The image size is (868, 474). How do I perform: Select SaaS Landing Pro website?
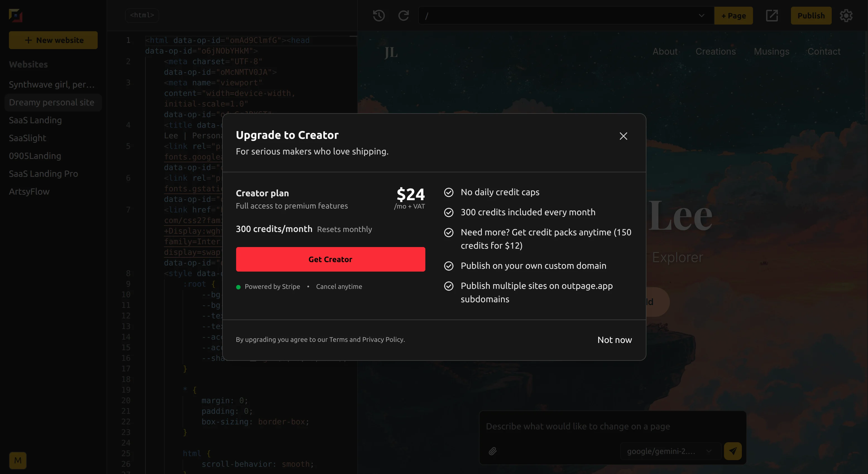coord(44,174)
